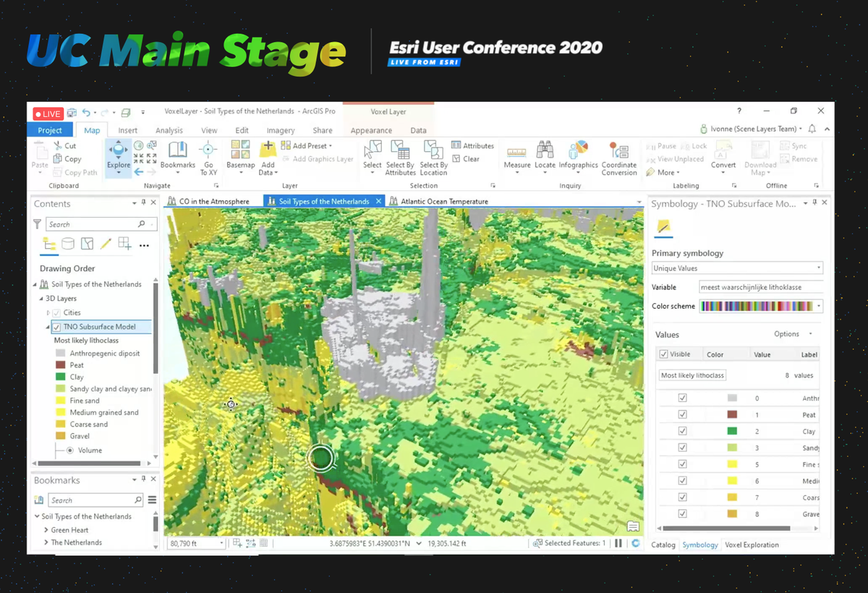
Task: Click the Cut command
Action: 65,146
